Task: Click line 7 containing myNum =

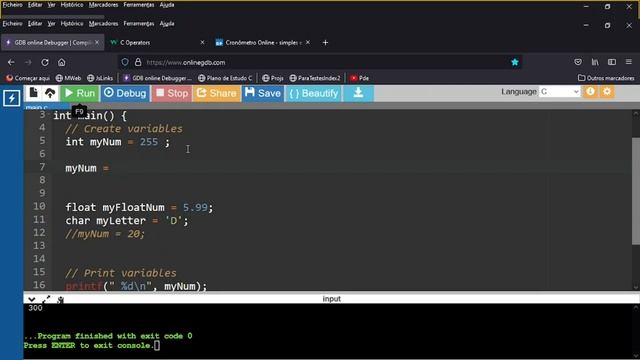Action: (x=87, y=168)
